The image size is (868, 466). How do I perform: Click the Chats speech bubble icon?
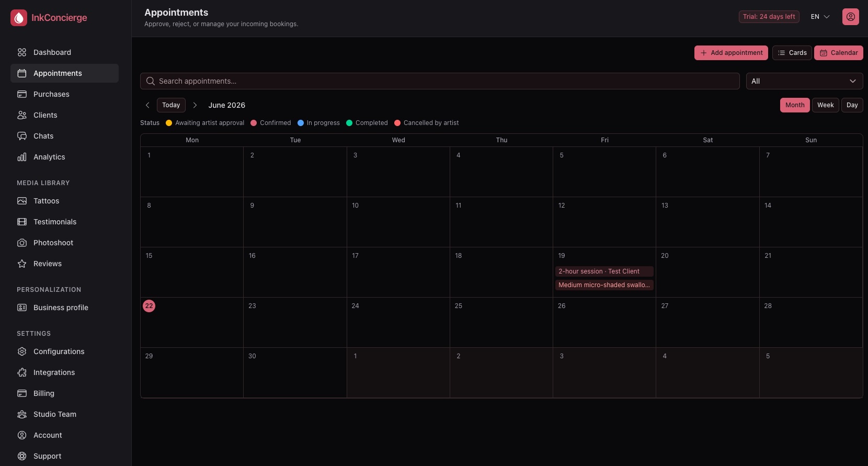22,136
